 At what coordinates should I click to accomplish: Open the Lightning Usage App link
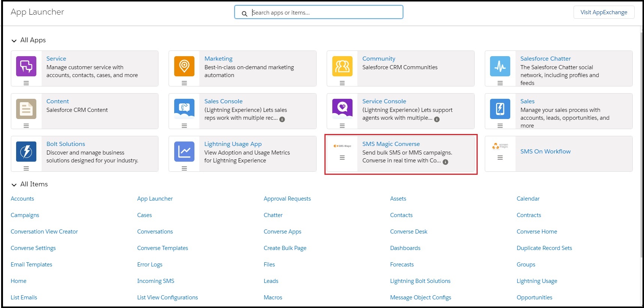coord(233,144)
